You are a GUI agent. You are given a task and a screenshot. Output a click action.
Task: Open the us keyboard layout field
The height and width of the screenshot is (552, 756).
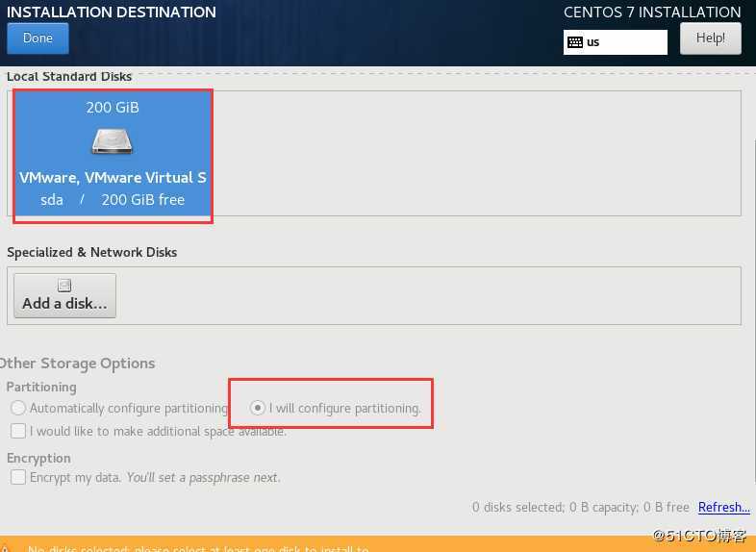pyautogui.click(x=616, y=42)
